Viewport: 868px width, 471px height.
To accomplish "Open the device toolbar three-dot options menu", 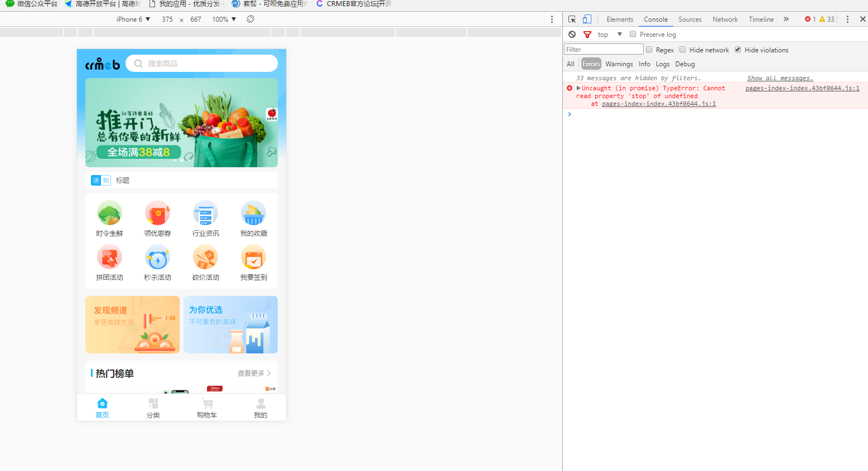I will 552,19.
